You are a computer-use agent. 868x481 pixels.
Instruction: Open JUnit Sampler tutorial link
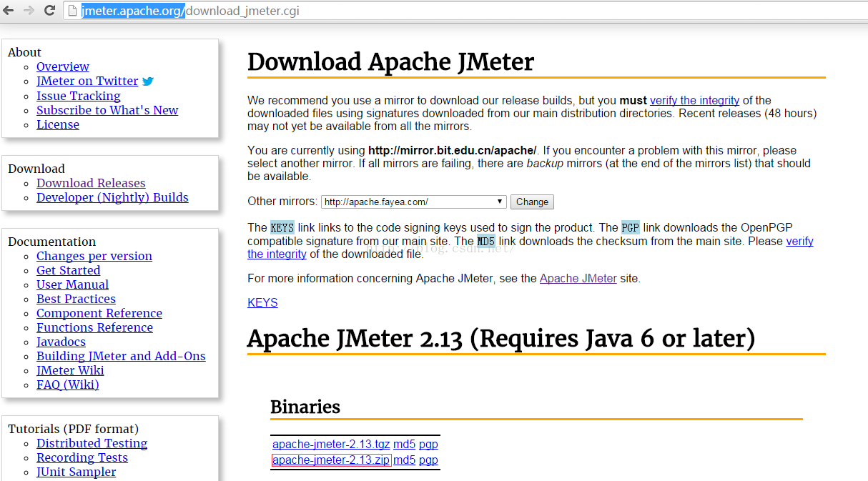(x=77, y=472)
